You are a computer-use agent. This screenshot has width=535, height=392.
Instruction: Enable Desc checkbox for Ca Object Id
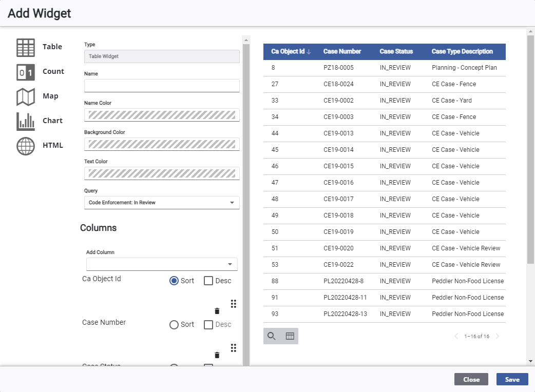click(x=208, y=281)
